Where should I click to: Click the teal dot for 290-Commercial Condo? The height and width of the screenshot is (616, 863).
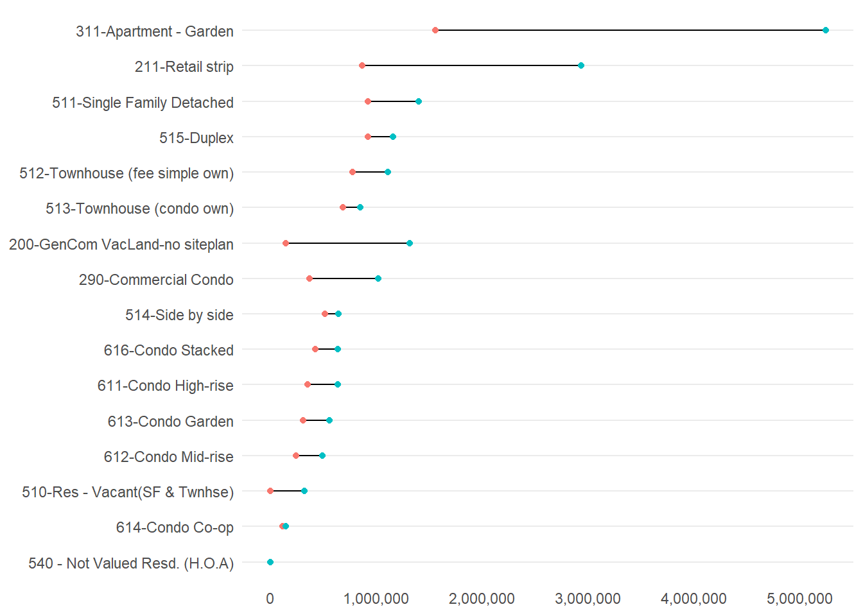click(378, 278)
